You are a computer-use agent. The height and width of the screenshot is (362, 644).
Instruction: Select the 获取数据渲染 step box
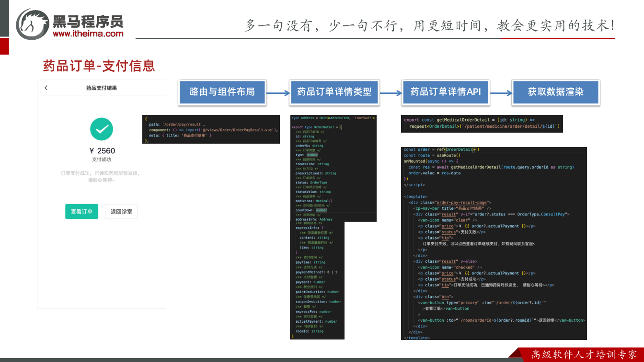[556, 92]
